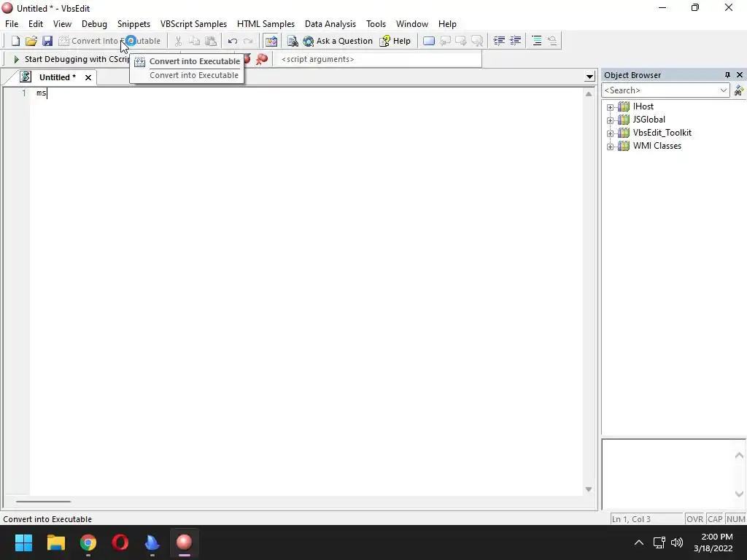Select WMI Classes in Object Browser
The height and width of the screenshot is (560, 747).
coord(657,146)
